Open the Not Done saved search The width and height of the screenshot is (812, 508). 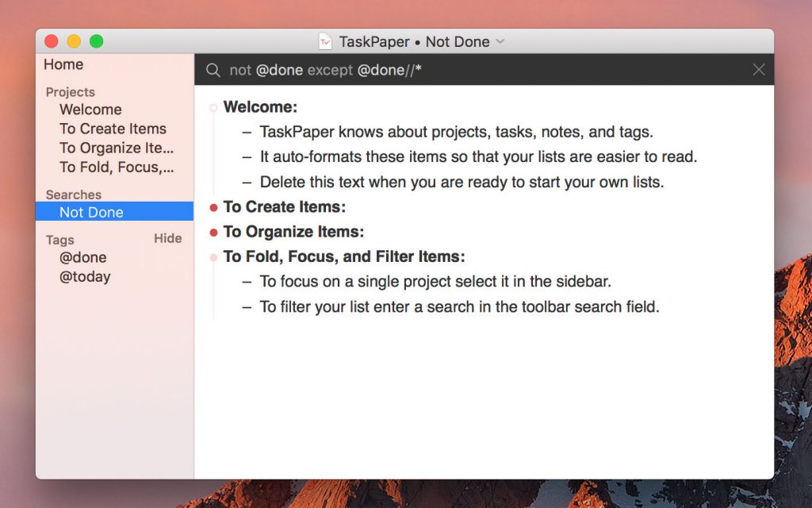(x=90, y=212)
